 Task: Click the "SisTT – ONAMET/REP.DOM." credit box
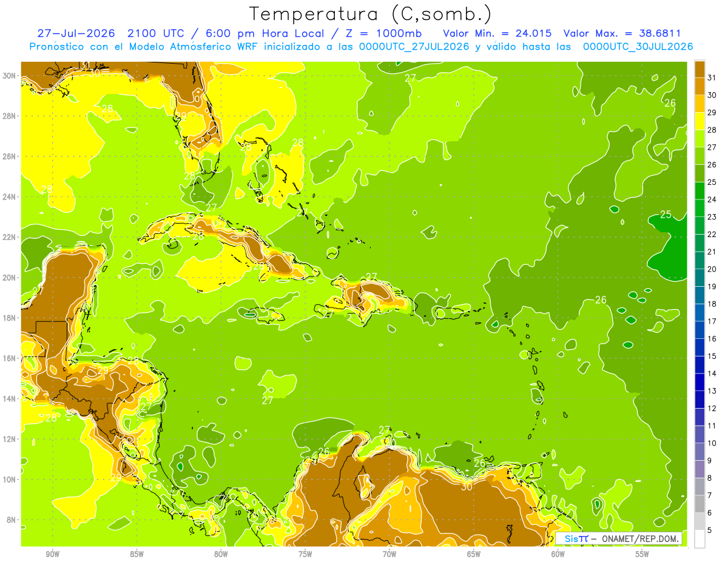(619, 538)
